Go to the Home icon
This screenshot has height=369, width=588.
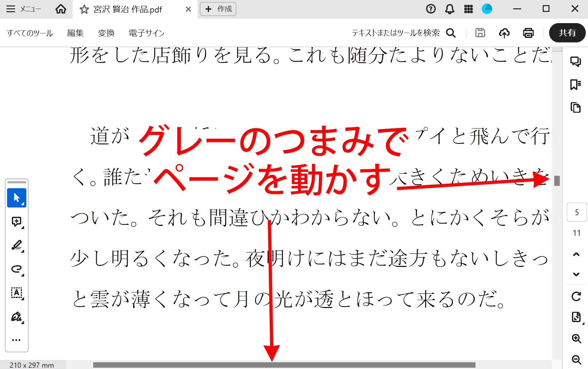61,9
